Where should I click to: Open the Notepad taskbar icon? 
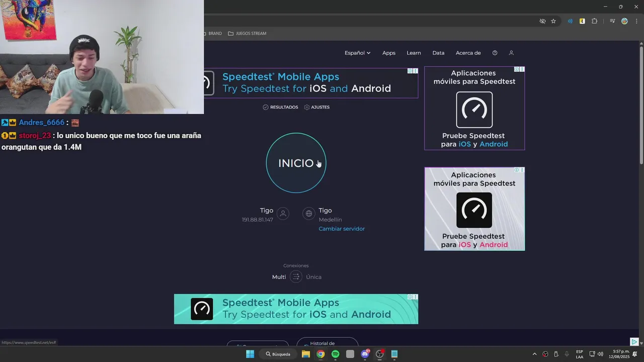pos(394,354)
